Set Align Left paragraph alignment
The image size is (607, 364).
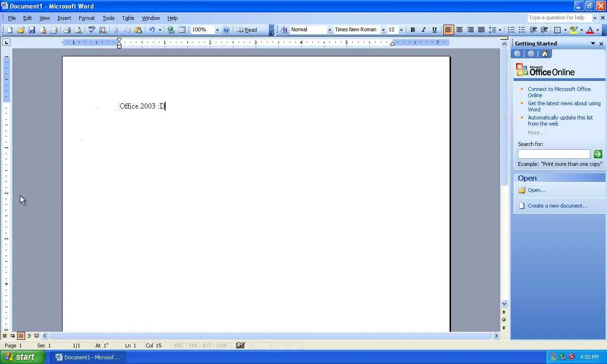coord(448,30)
